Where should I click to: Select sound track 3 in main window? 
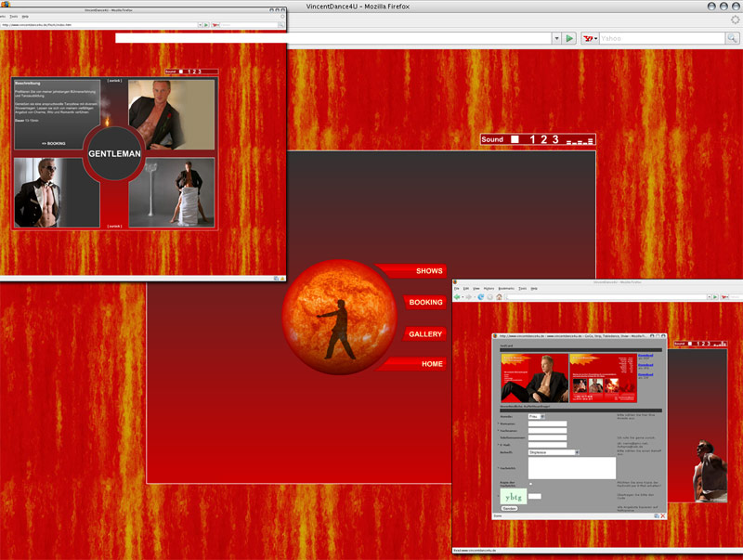click(x=555, y=139)
